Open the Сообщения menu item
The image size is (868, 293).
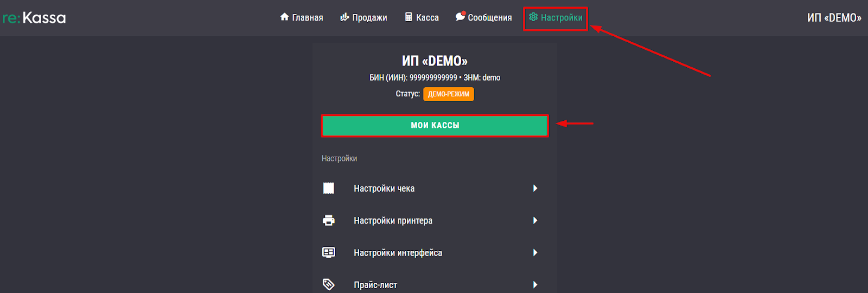tap(483, 17)
